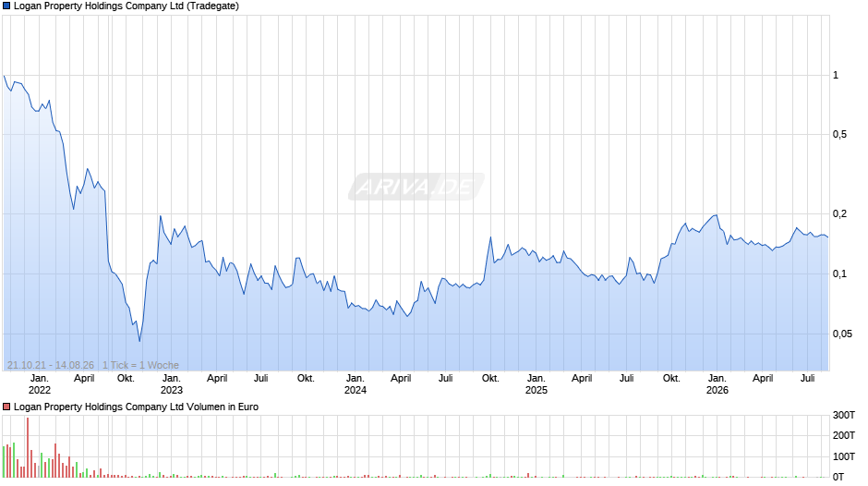Click the 'Jan. 2023' time axis label

tap(172, 384)
